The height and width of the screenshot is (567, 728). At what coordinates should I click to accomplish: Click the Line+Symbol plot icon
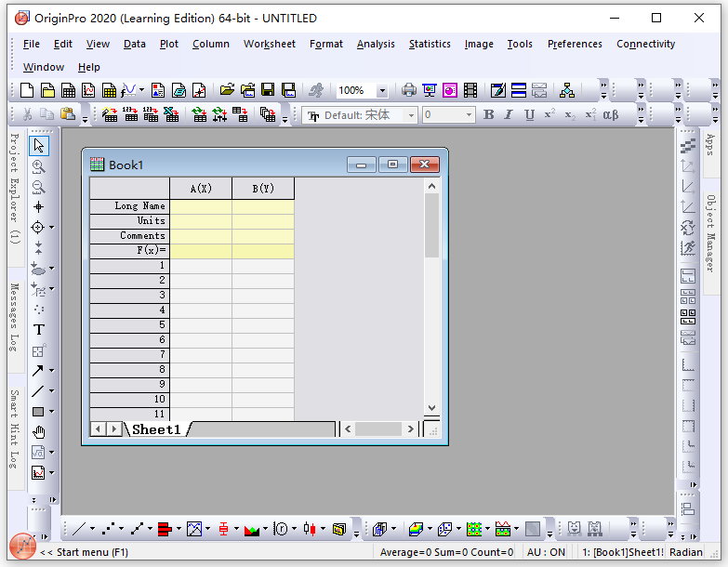[x=137, y=529]
